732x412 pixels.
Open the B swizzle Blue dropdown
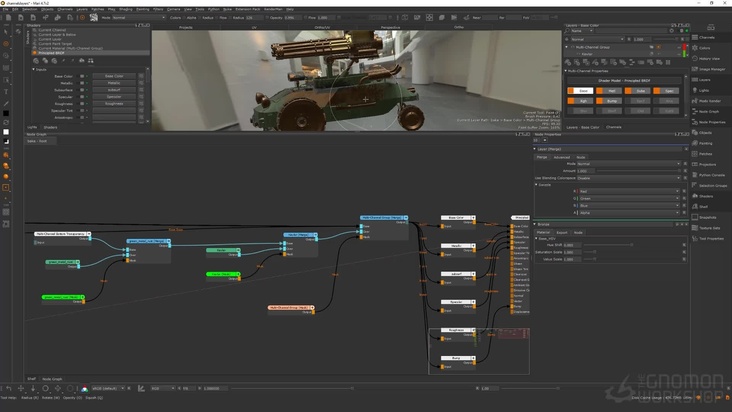pyautogui.click(x=629, y=205)
